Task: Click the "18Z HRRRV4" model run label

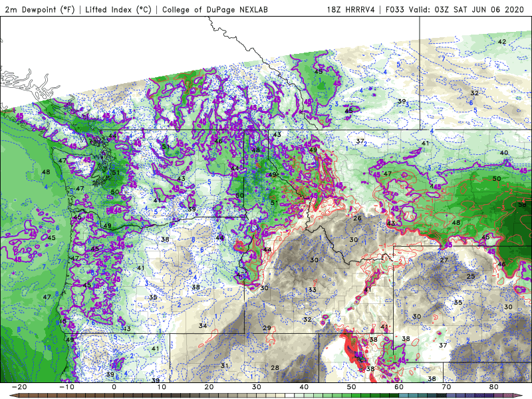Action: click(350, 9)
